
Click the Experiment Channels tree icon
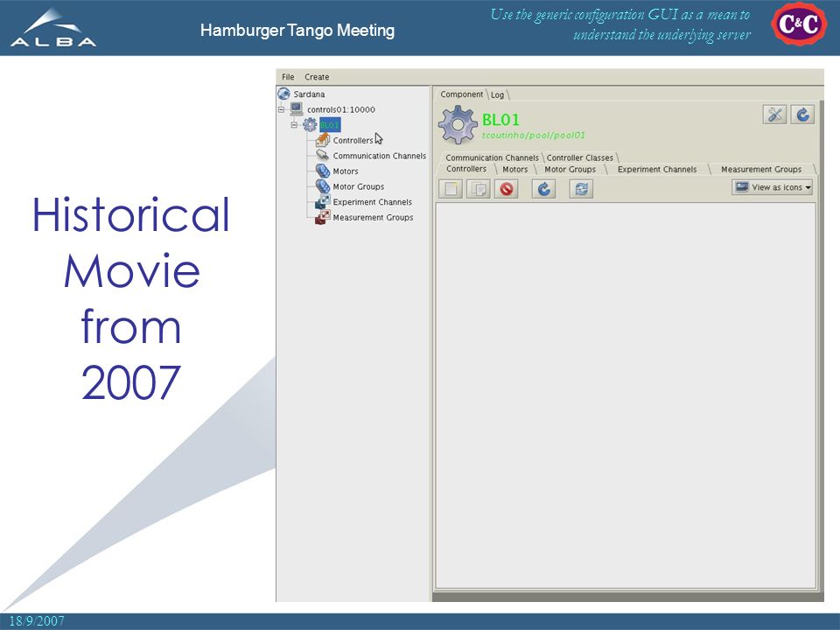coord(323,201)
